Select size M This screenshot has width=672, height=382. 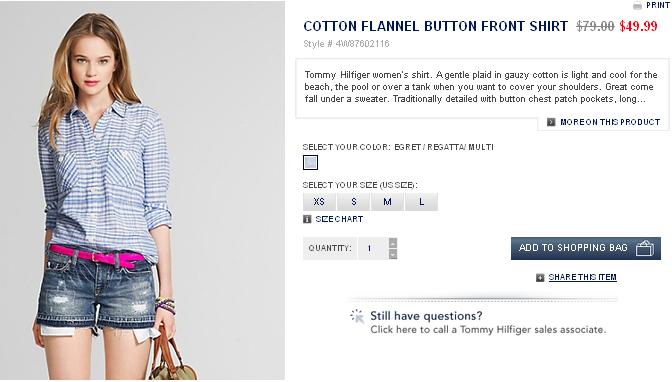click(387, 202)
